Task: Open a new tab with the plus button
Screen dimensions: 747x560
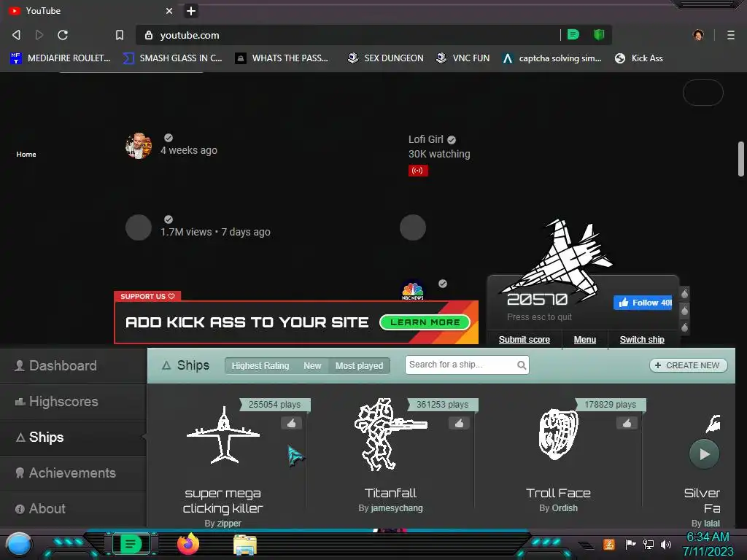Action: [191, 10]
